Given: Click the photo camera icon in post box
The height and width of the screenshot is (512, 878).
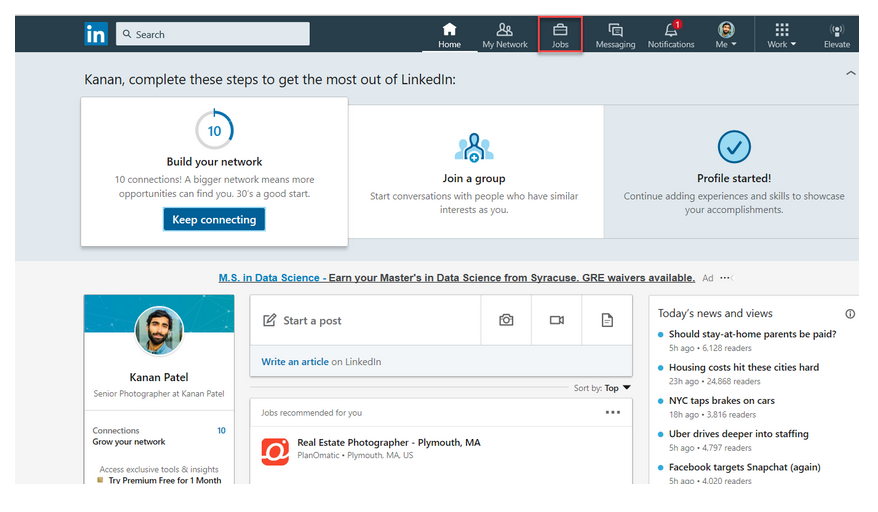Looking at the screenshot, I should point(506,320).
